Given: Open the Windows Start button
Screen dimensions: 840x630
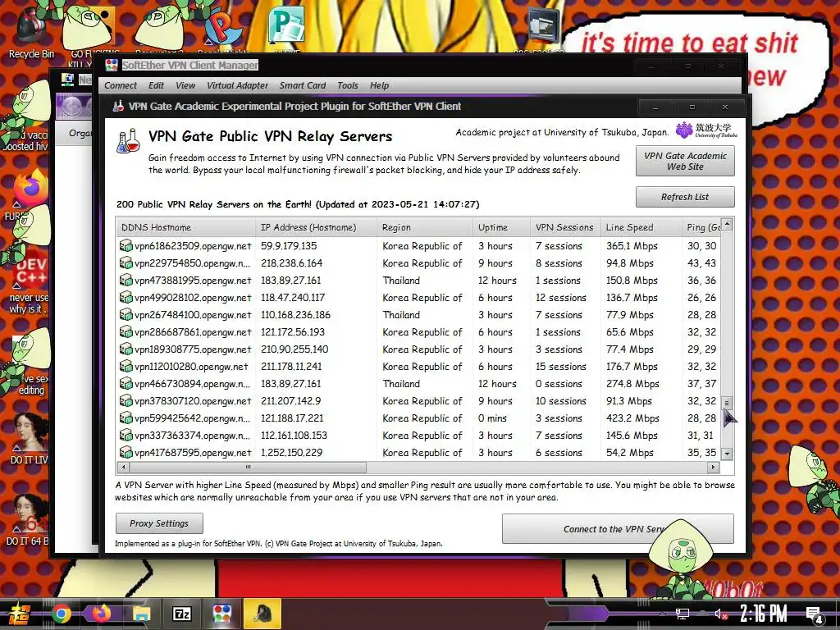Looking at the screenshot, I should (19, 614).
